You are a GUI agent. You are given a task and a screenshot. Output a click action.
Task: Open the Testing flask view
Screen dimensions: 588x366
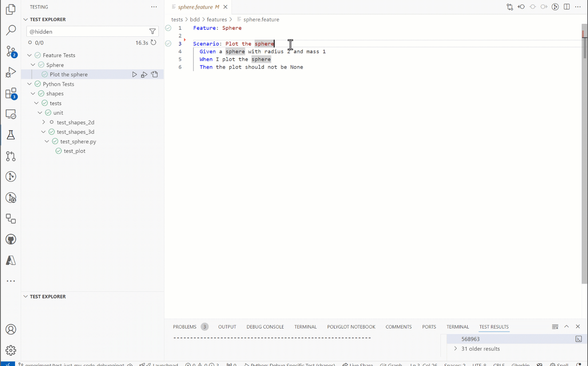(x=11, y=135)
